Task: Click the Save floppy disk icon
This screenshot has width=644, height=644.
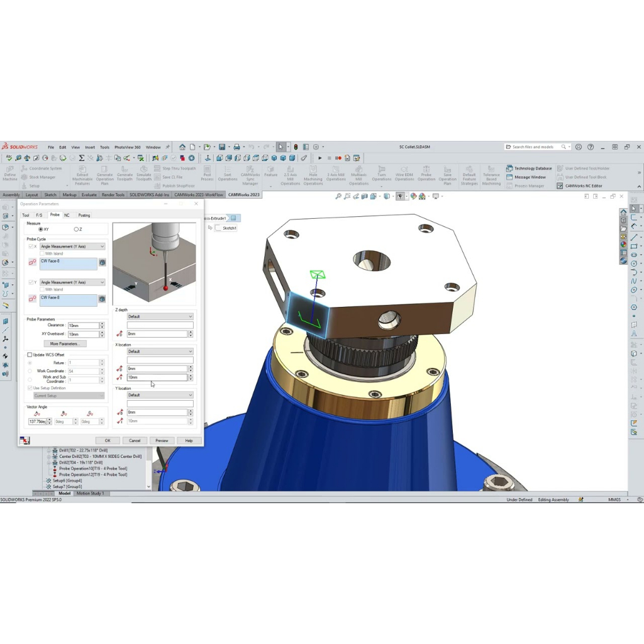Action: [222, 147]
